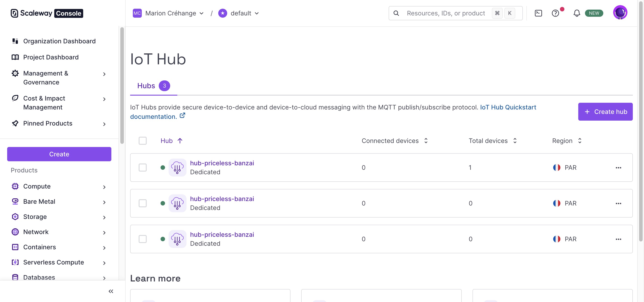Open the user avatar menu
Screen dimensions: 644x302
[620, 12]
